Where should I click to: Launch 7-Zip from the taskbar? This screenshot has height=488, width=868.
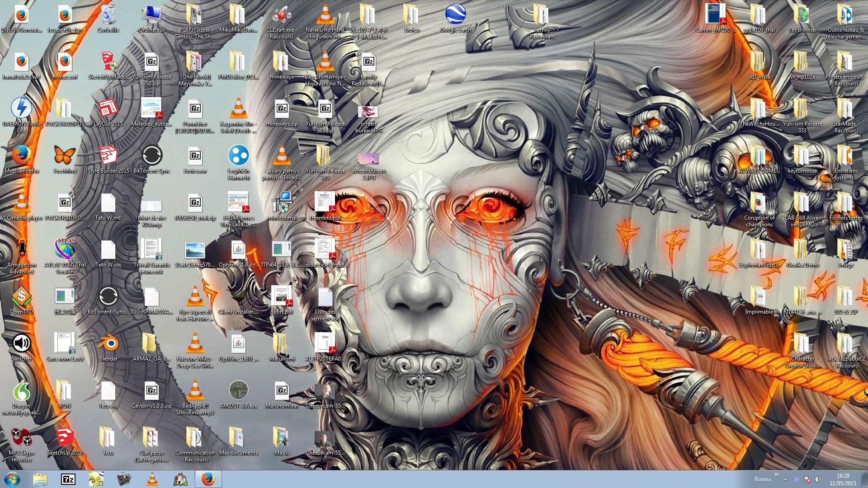68,479
